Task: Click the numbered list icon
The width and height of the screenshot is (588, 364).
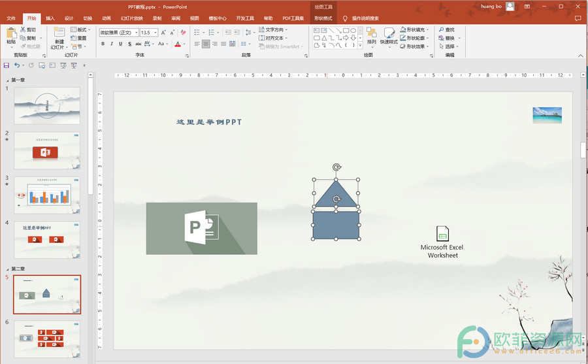Action: coord(212,33)
